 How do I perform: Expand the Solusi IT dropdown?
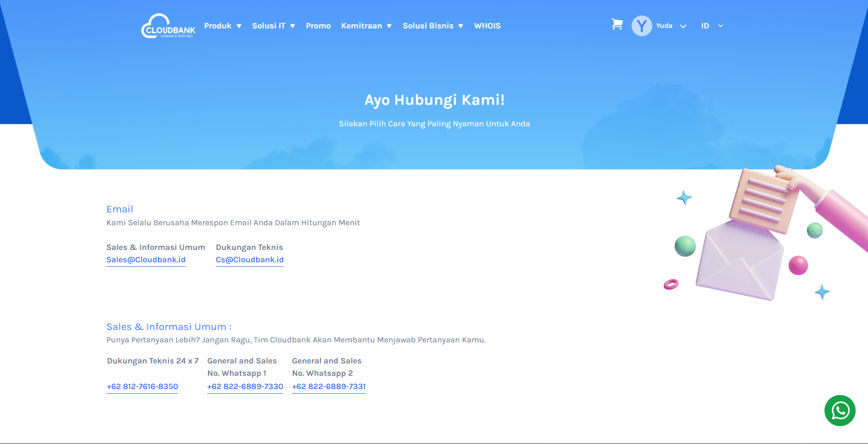[273, 26]
